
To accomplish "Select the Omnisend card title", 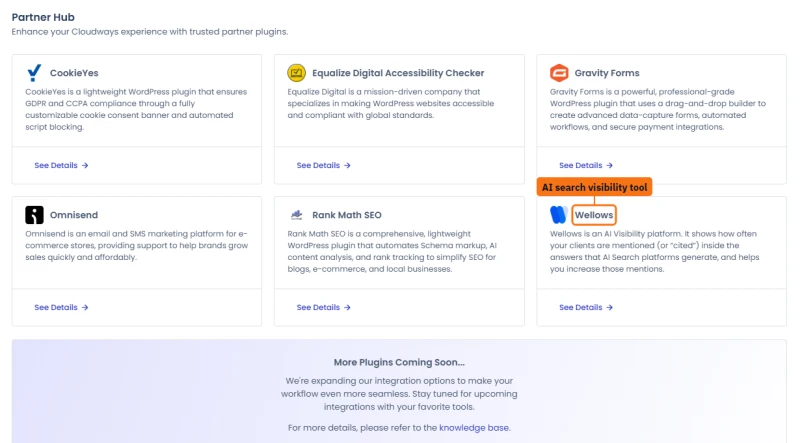I will tap(74, 215).
